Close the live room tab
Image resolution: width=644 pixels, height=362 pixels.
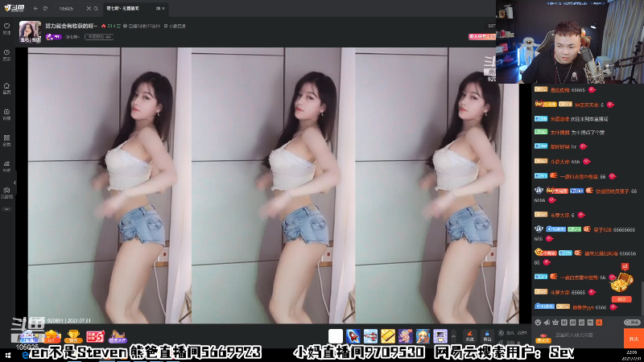(x=163, y=8)
